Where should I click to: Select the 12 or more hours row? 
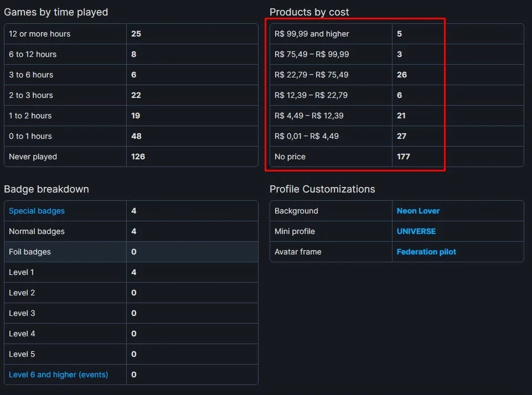tap(131, 34)
